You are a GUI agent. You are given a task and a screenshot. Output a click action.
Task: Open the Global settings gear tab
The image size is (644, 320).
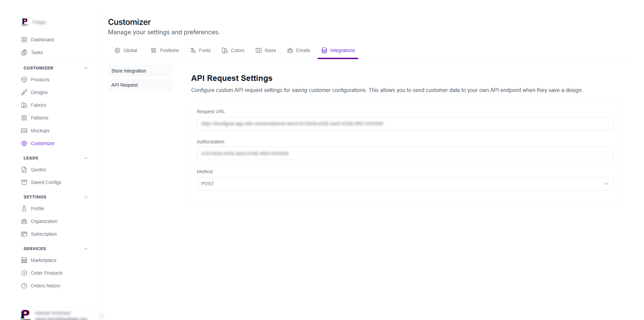tap(117, 50)
